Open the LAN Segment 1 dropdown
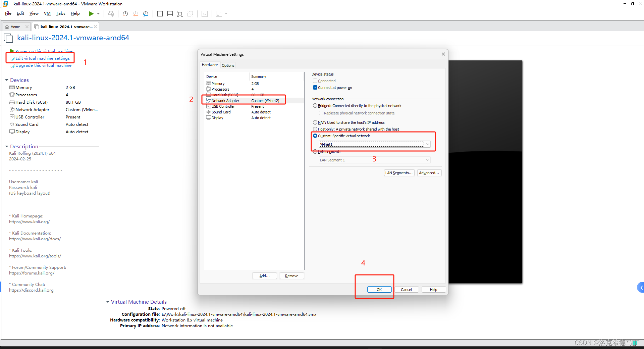This screenshot has width=644, height=349. (x=375, y=160)
